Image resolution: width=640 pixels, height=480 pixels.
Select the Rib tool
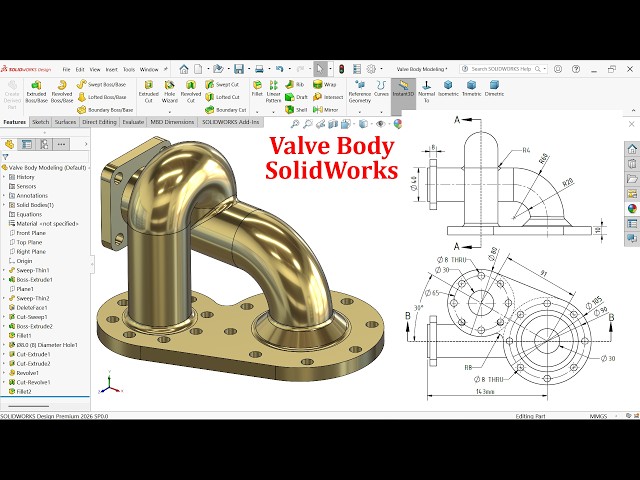tap(295, 84)
